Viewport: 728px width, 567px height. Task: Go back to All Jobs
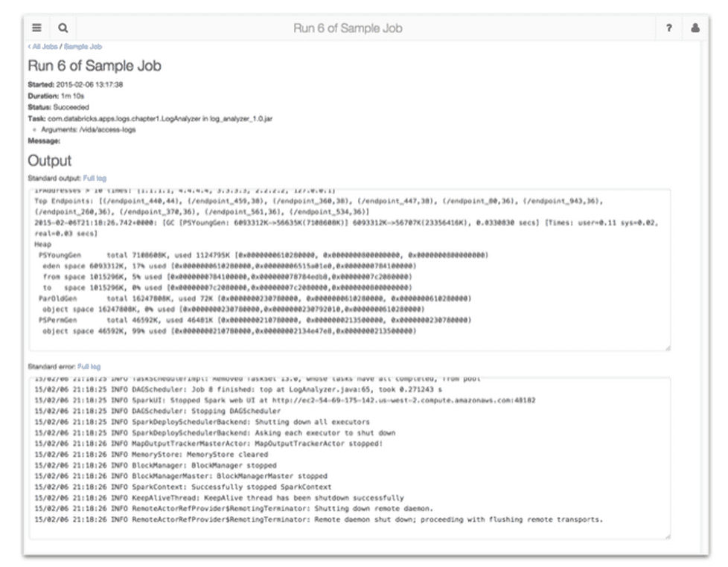[43, 46]
